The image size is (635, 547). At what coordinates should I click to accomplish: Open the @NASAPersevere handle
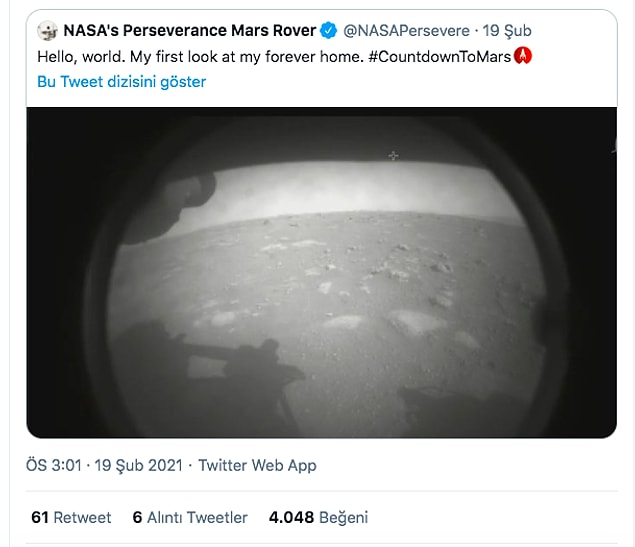[406, 30]
